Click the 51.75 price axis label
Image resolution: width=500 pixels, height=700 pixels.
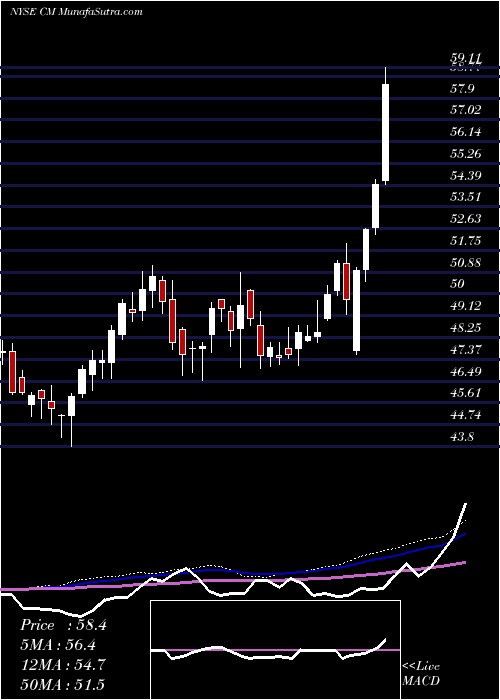[x=466, y=241]
